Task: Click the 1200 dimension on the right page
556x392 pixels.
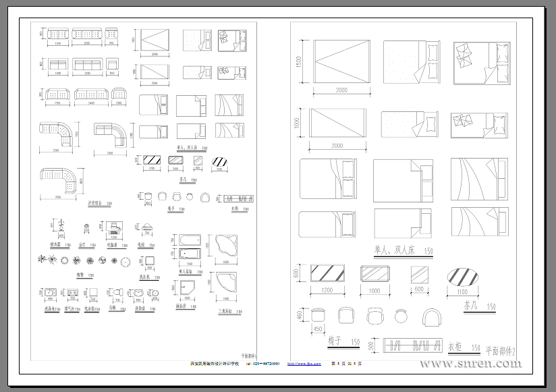Action: pos(327,290)
